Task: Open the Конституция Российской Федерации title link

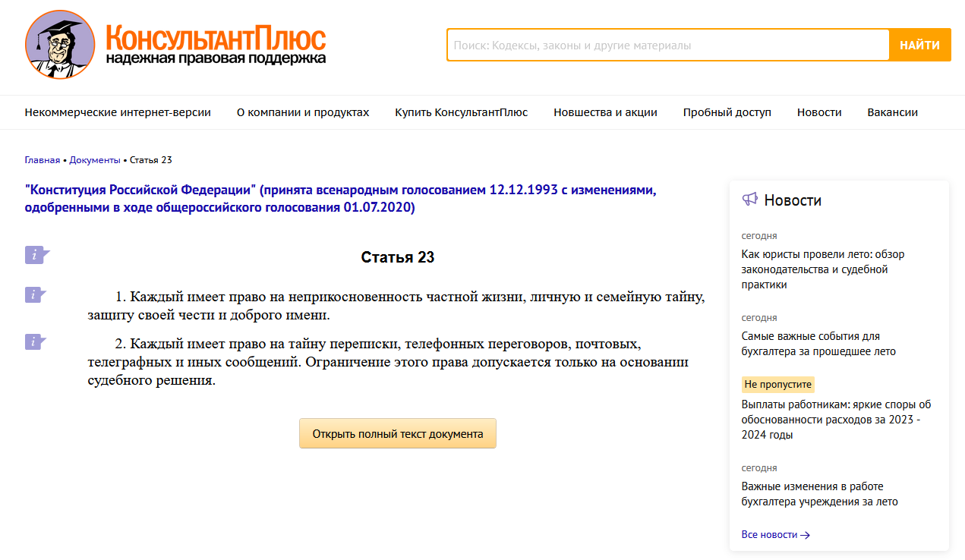Action: pyautogui.click(x=340, y=199)
